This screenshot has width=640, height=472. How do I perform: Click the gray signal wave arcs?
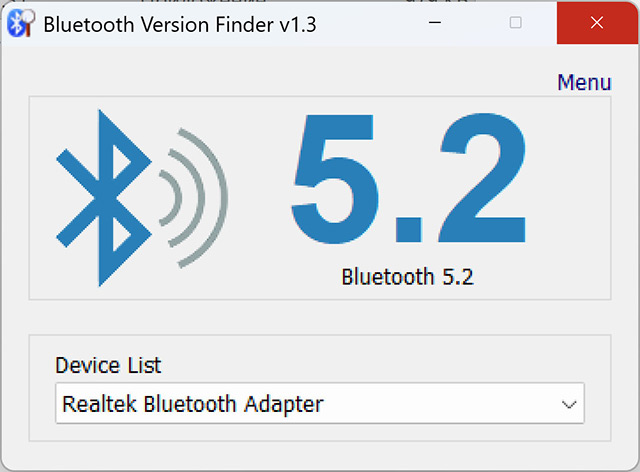point(193,198)
